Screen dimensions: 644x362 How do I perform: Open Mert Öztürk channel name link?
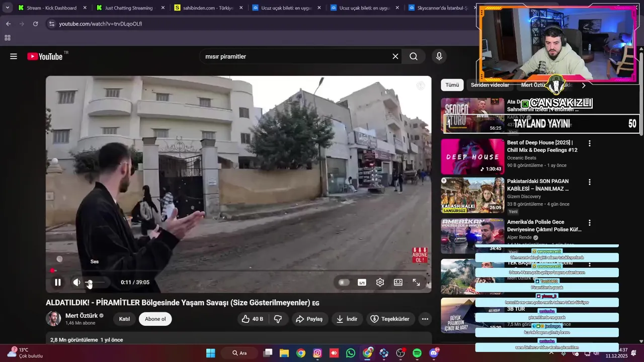tap(82, 316)
